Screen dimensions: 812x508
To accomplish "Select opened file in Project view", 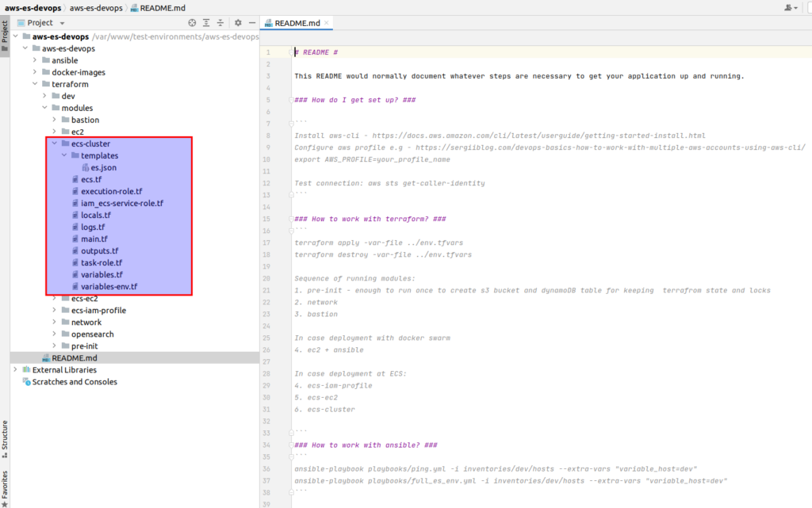I will (192, 23).
